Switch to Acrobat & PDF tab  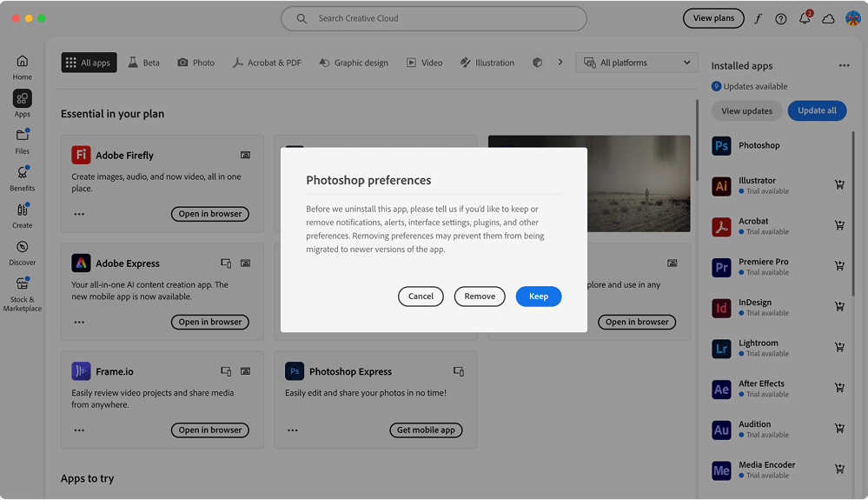tap(267, 63)
